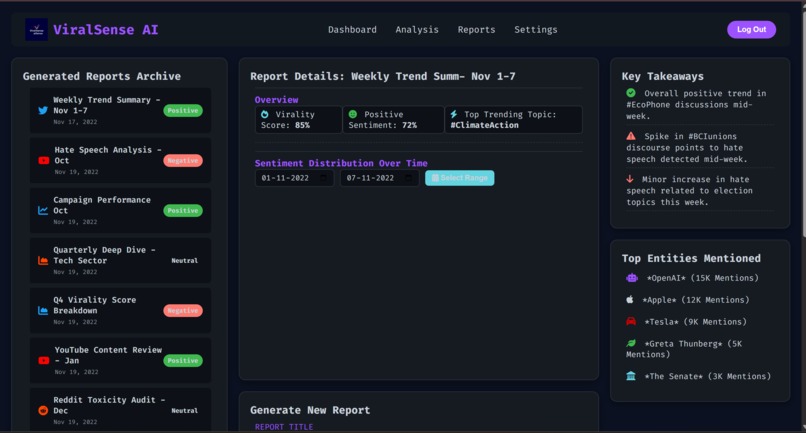806x433 pixels.
Task: Click the orange chart icon on Quarterly Deep Dive report
Action: [x=43, y=260]
